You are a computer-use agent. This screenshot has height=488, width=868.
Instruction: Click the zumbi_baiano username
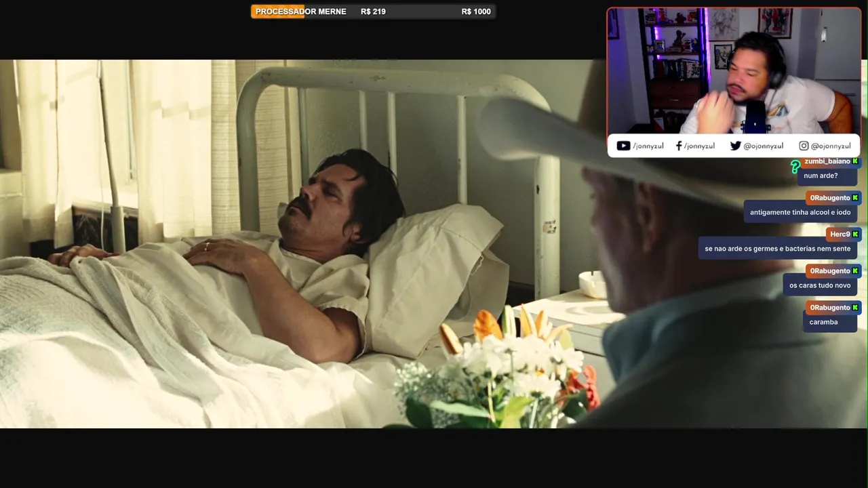[x=827, y=161]
